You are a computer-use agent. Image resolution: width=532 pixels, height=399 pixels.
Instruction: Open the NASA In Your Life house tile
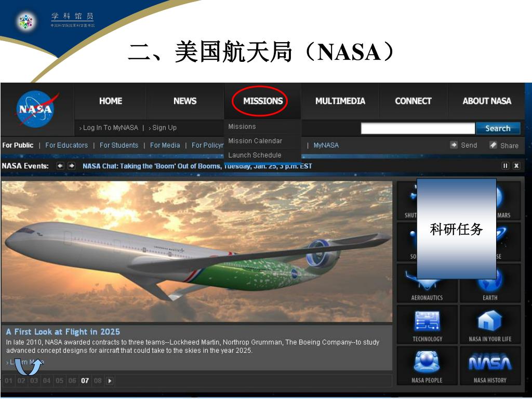490,325
